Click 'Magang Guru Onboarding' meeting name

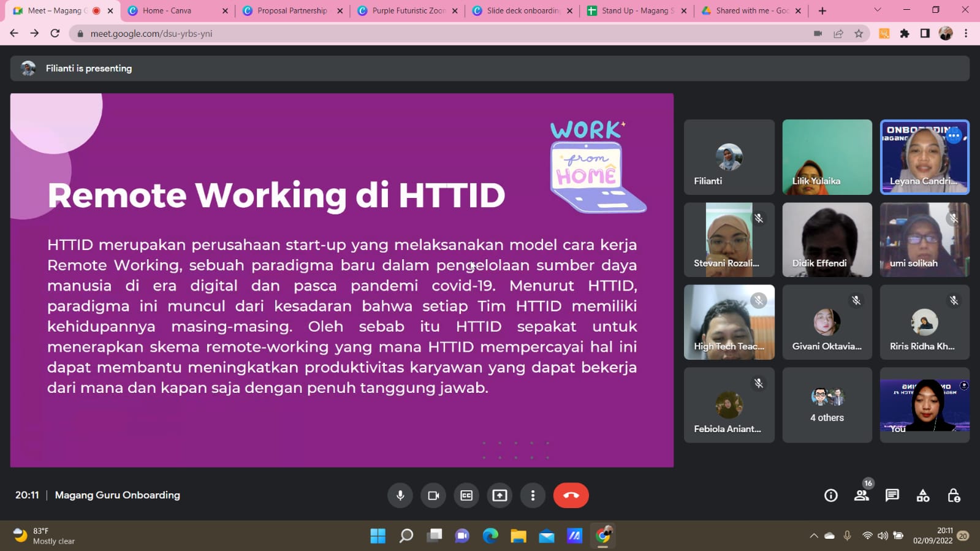tap(118, 495)
